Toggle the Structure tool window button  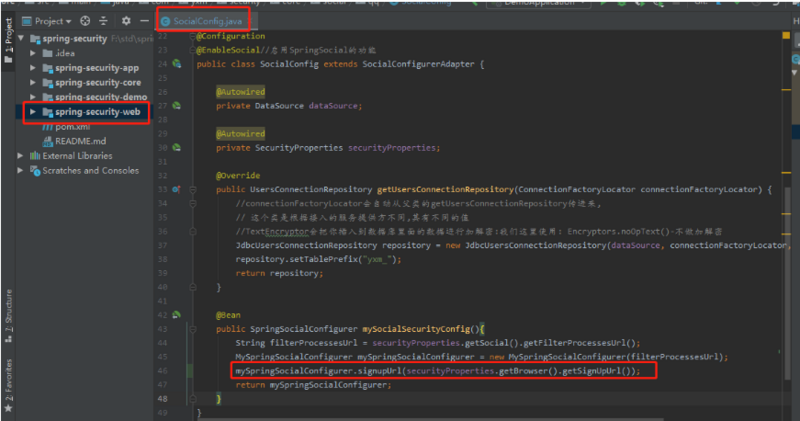(x=8, y=316)
